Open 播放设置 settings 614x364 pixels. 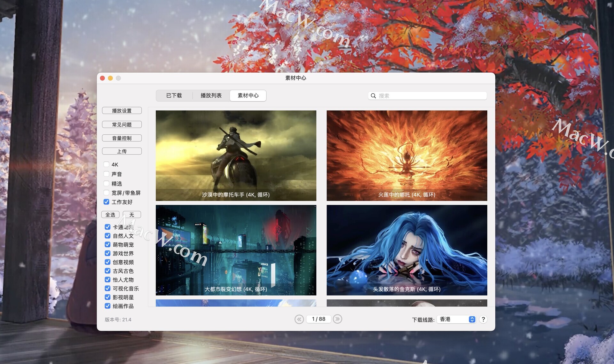pos(122,111)
